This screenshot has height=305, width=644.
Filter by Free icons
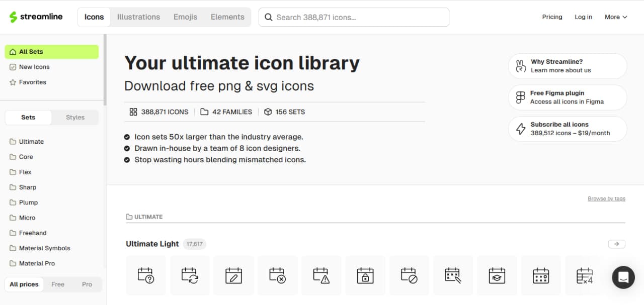coord(58,284)
